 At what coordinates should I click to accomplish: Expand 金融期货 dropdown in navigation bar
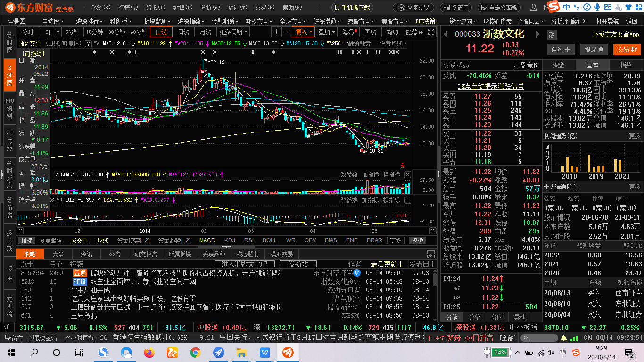[225, 21]
